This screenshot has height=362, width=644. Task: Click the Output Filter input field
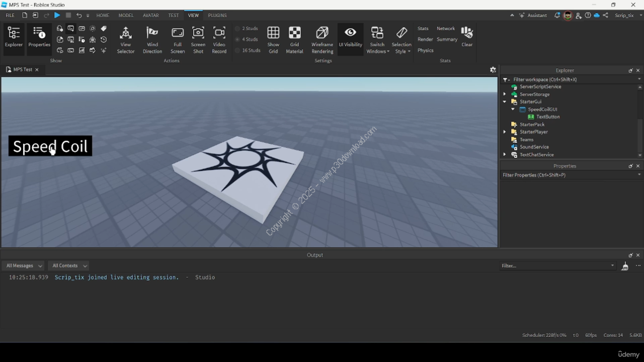(x=557, y=265)
